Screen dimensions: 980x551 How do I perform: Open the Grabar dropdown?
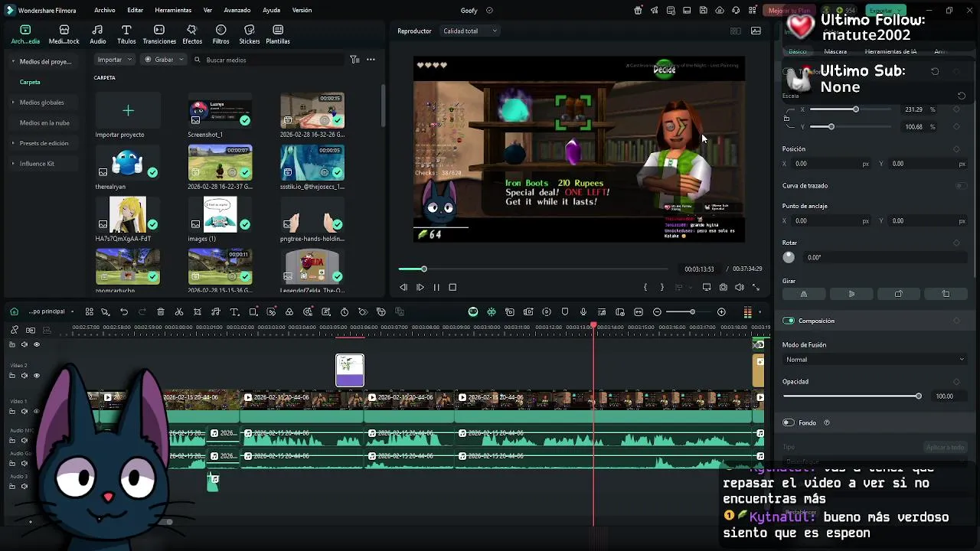164,60
